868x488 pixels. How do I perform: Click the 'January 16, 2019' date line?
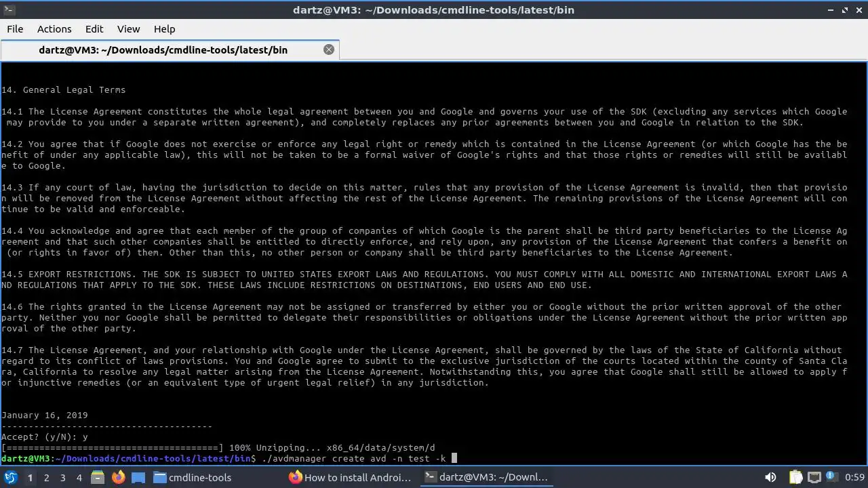click(x=45, y=415)
